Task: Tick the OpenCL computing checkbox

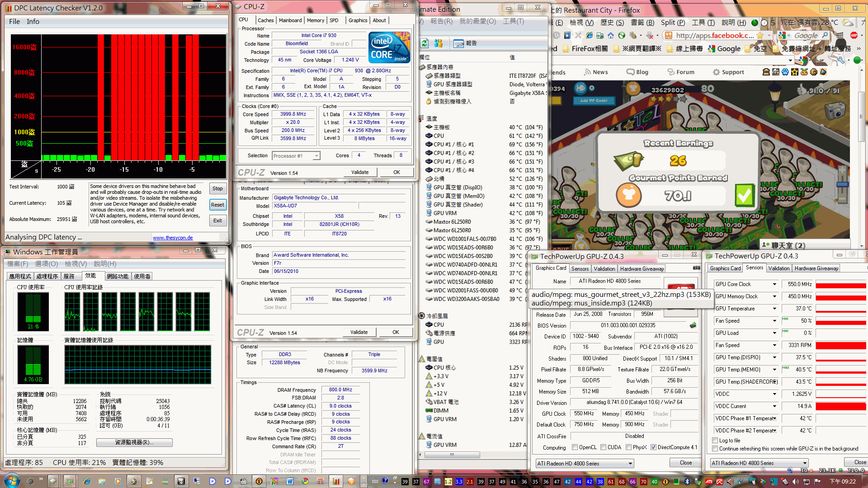Action: click(575, 447)
